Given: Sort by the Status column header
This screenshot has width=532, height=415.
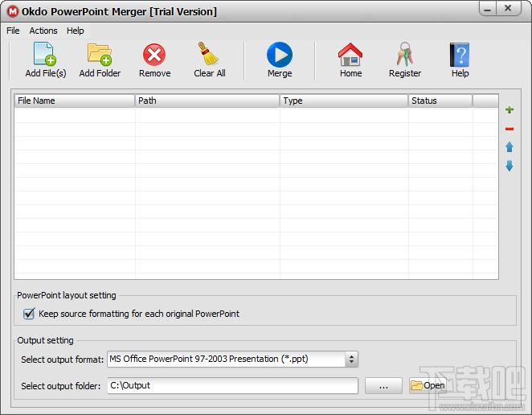Looking at the screenshot, I should tap(440, 101).
